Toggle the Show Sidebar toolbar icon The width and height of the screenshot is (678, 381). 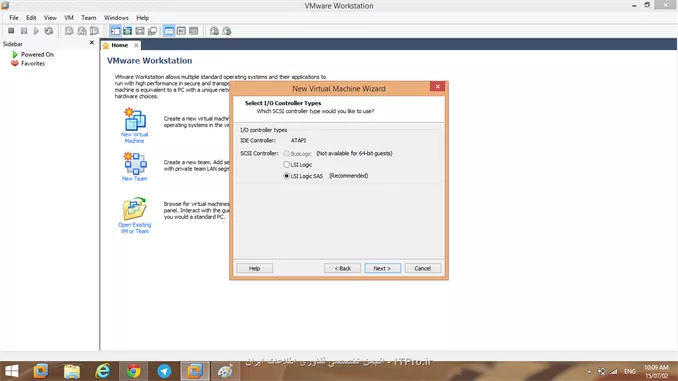(x=115, y=31)
